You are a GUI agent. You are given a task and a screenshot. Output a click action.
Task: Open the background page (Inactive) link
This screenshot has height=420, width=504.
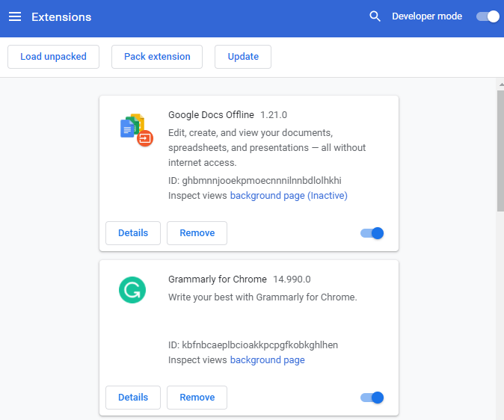point(289,195)
